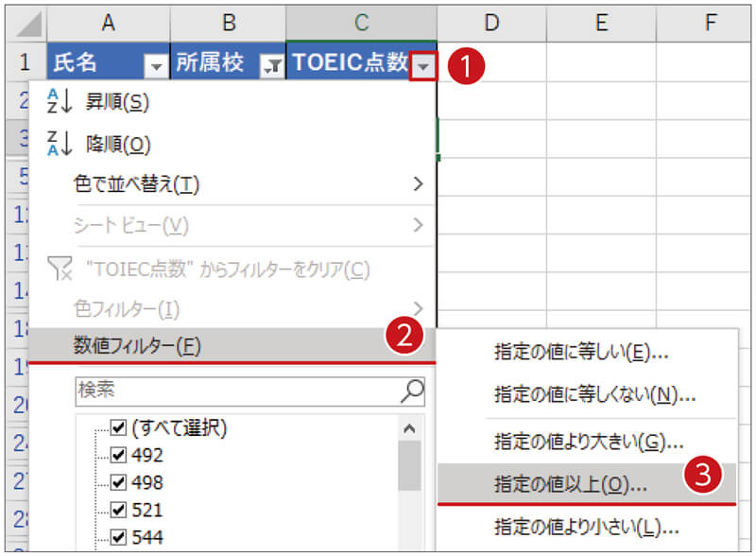Viewport: 756px width, 556px height.
Task: Uncheck the 498 value checkbox
Action: pyautogui.click(x=118, y=481)
